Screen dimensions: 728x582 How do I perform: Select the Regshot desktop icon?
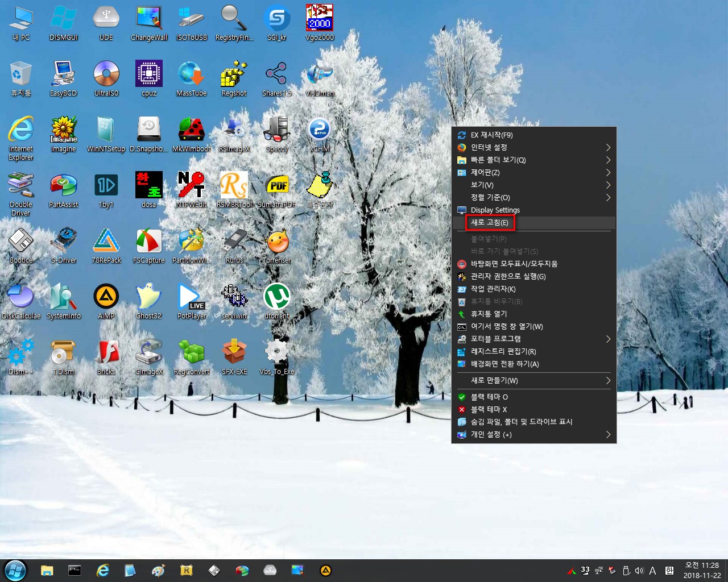[x=234, y=78]
